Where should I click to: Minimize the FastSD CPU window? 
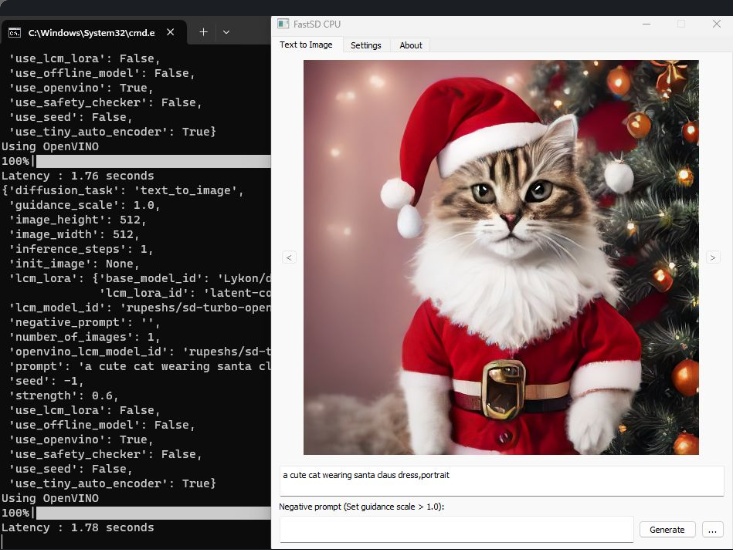[x=645, y=23]
